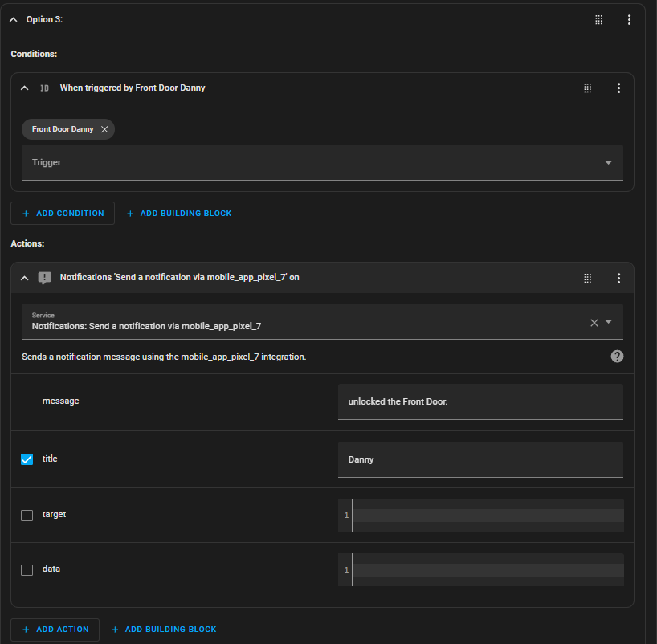Grab the Option 3 drag handle icon
This screenshot has height=644, width=657.
coord(598,20)
